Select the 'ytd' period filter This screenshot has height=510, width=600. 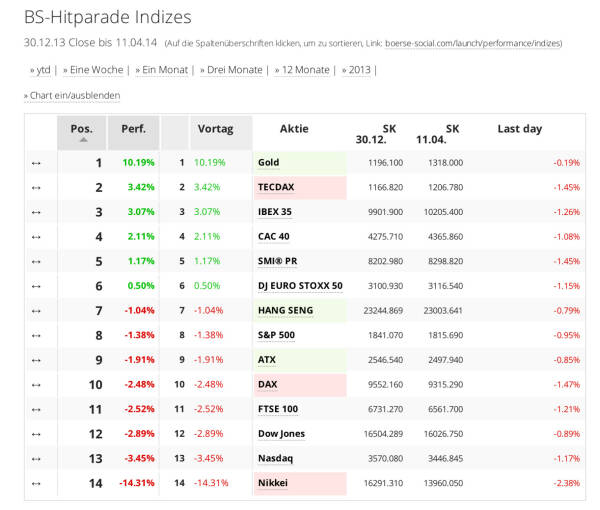coord(42,70)
